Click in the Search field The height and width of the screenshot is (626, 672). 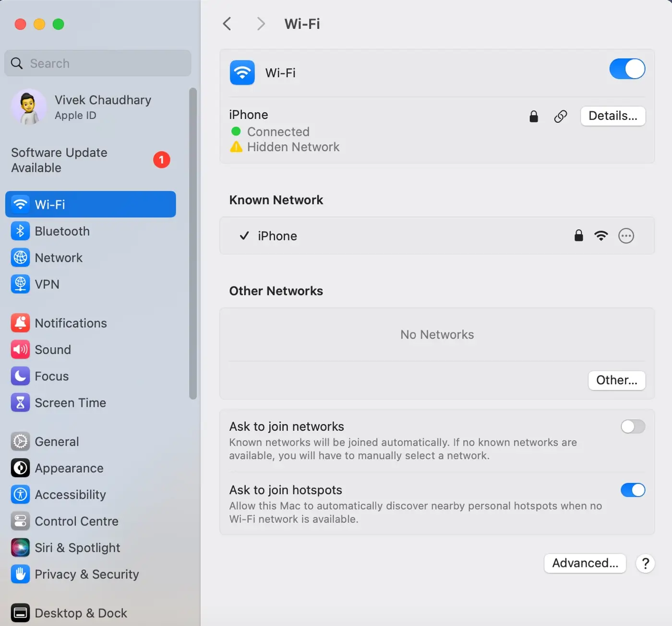[x=98, y=63]
